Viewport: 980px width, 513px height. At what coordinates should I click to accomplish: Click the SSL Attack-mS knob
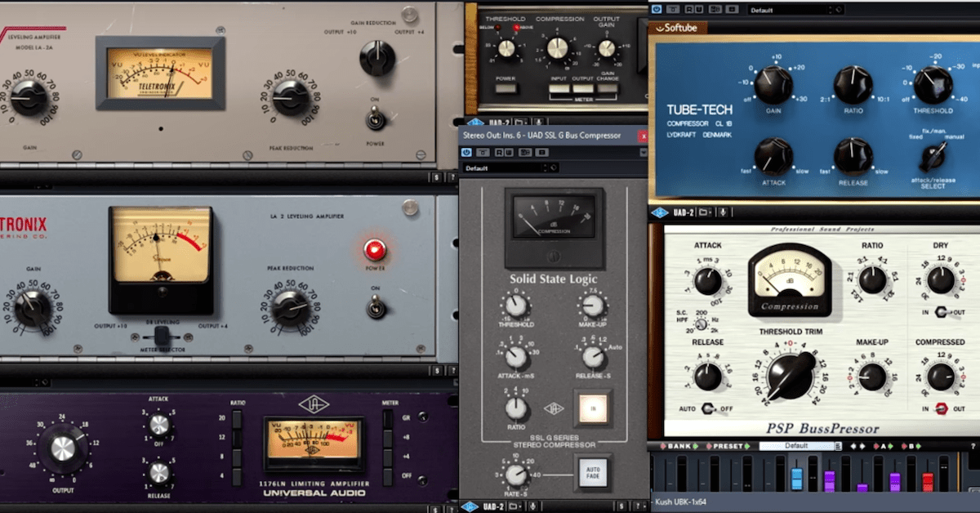point(516,357)
